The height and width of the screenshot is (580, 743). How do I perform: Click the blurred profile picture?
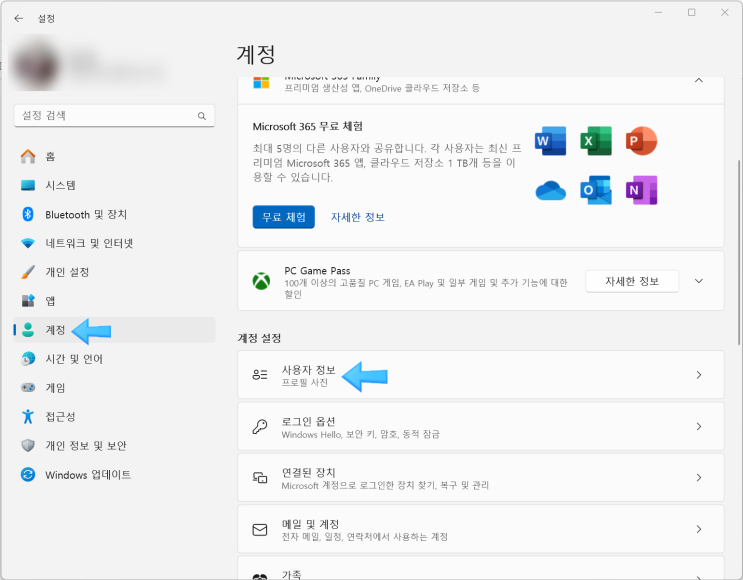click(x=36, y=64)
